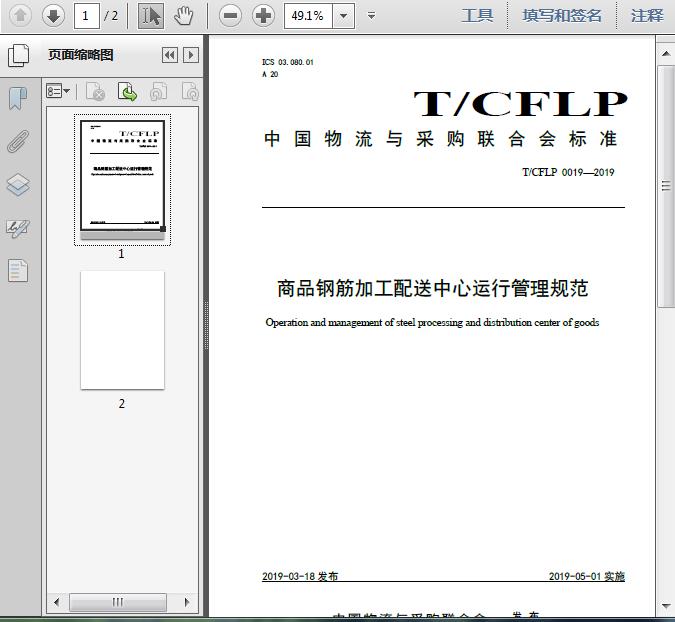
Task: Expand thumbnails pane with right arrow button
Action: pos(191,55)
